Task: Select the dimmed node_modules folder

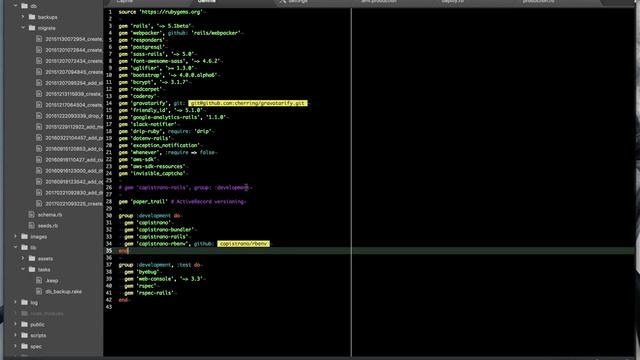Action: tap(47, 313)
